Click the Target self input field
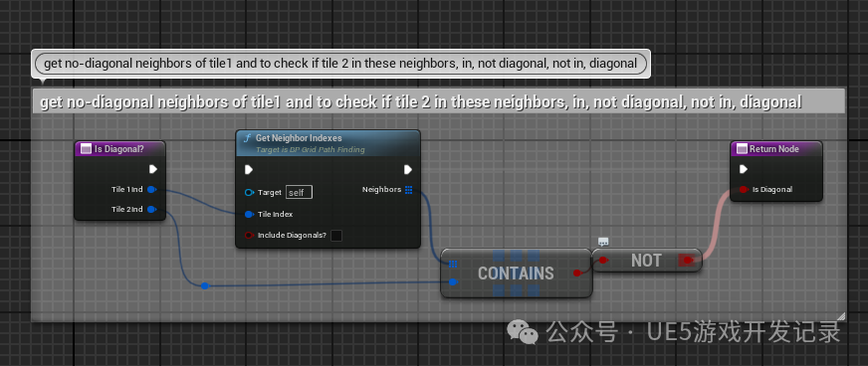868x366 pixels. pos(299,192)
